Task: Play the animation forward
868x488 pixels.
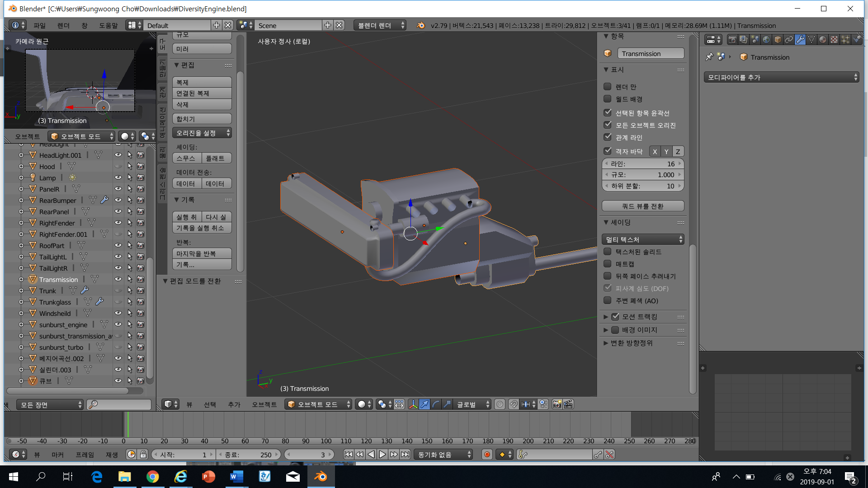Action: [382, 455]
